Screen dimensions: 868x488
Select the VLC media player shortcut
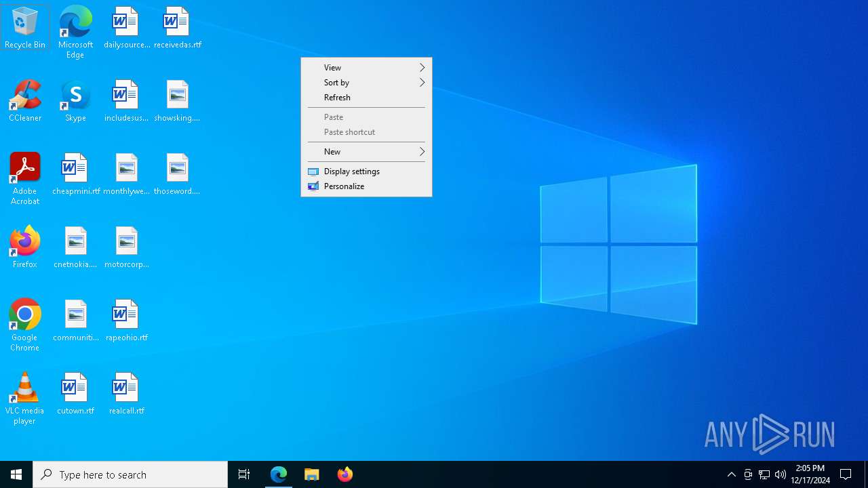[x=25, y=398]
